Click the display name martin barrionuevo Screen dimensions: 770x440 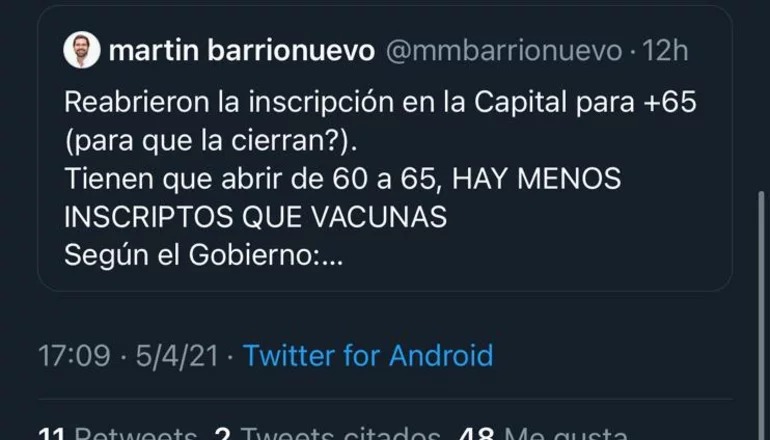coord(242,50)
